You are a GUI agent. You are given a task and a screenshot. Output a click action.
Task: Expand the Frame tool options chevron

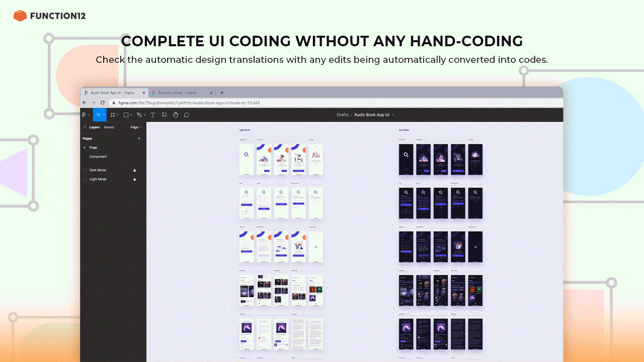click(x=118, y=115)
